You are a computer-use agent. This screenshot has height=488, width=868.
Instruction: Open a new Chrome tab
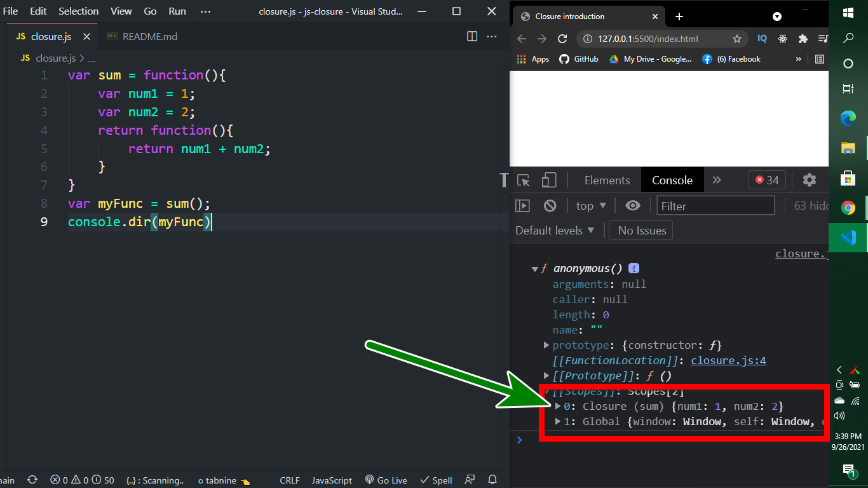(x=679, y=17)
